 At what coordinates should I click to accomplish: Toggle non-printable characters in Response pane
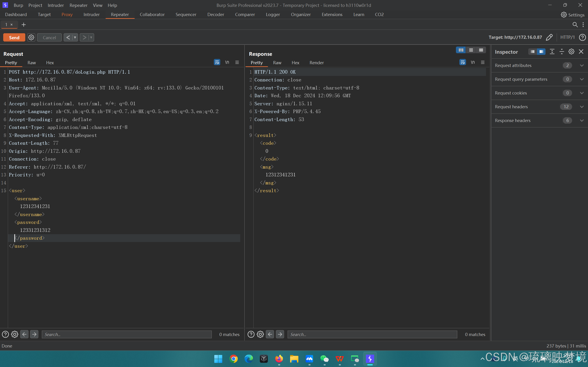tap(473, 62)
